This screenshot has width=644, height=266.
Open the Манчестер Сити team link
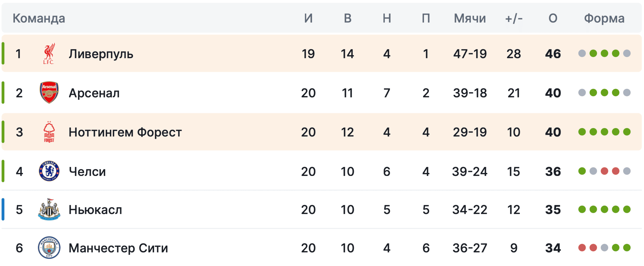(118, 248)
